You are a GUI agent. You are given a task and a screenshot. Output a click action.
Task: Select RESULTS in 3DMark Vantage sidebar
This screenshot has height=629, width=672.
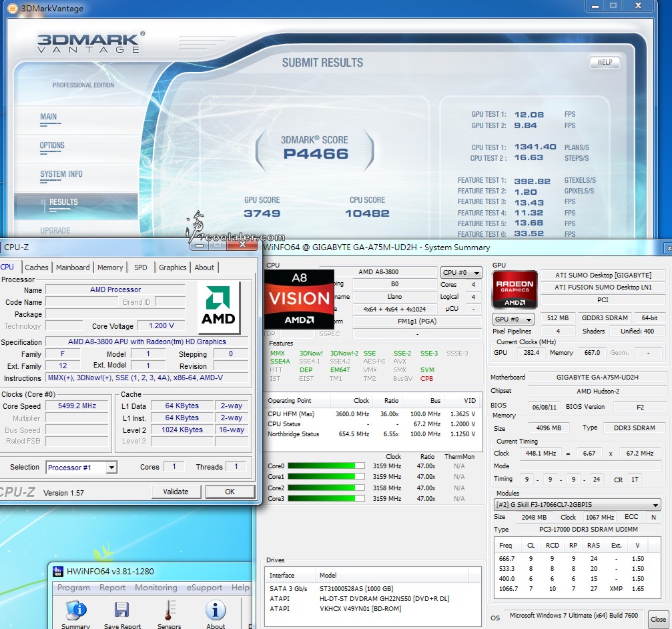76,205
